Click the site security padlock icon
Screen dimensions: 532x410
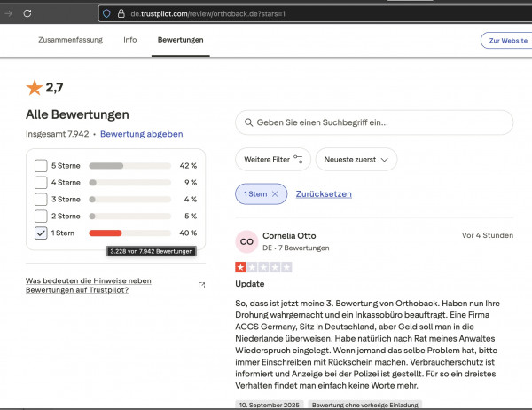pyautogui.click(x=121, y=13)
